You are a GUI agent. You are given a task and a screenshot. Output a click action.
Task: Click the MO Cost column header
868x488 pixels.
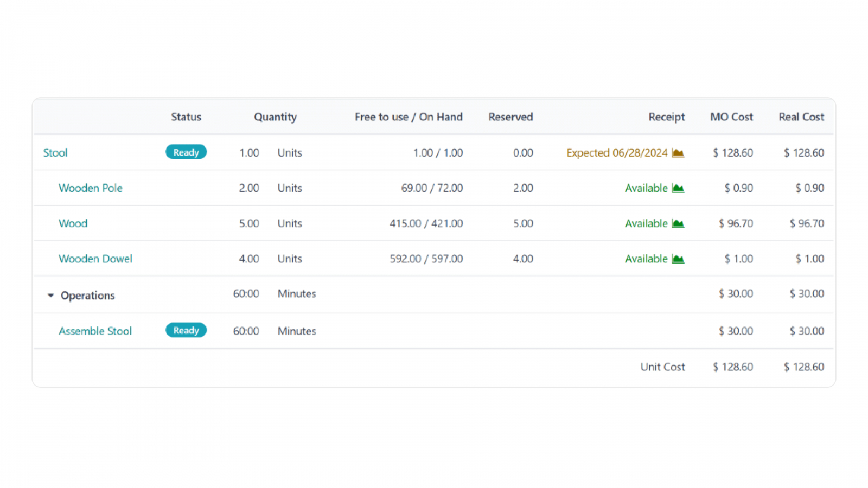(731, 117)
